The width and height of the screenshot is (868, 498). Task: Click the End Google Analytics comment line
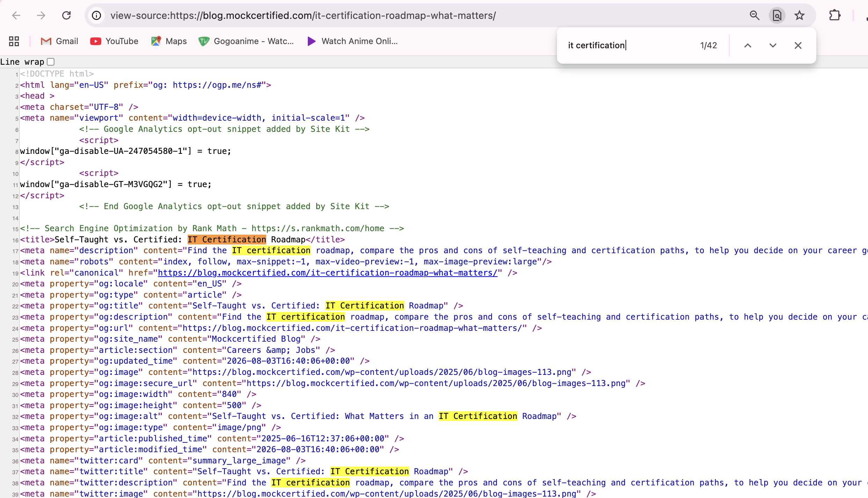tap(234, 206)
